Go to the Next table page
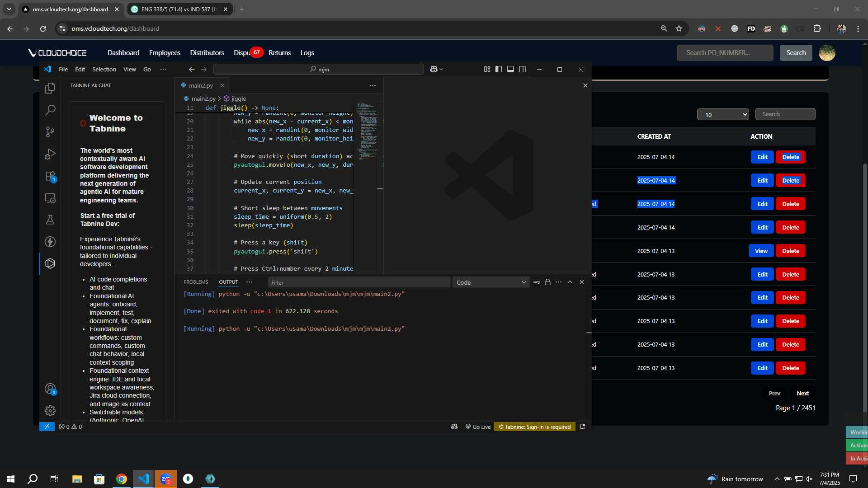 [802, 394]
